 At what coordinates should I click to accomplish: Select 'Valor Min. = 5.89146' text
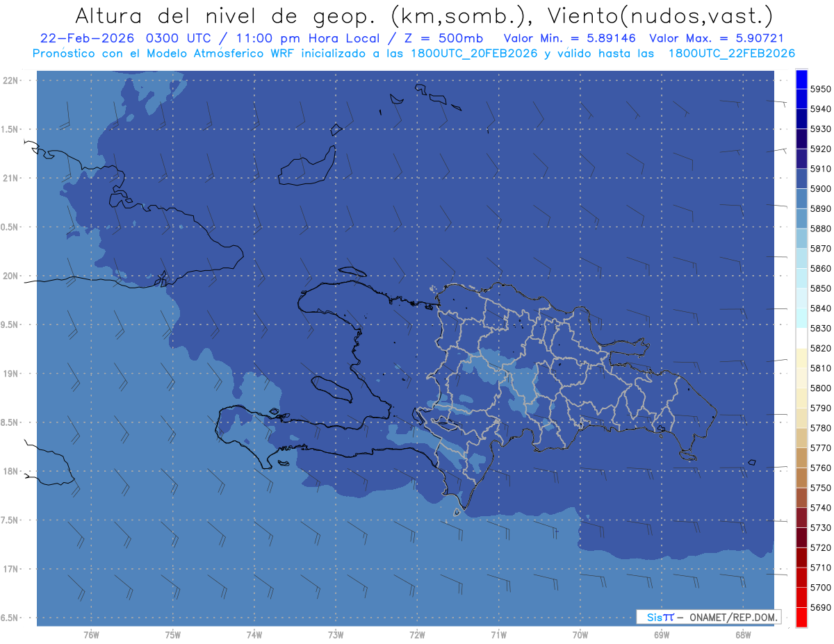[x=570, y=39]
